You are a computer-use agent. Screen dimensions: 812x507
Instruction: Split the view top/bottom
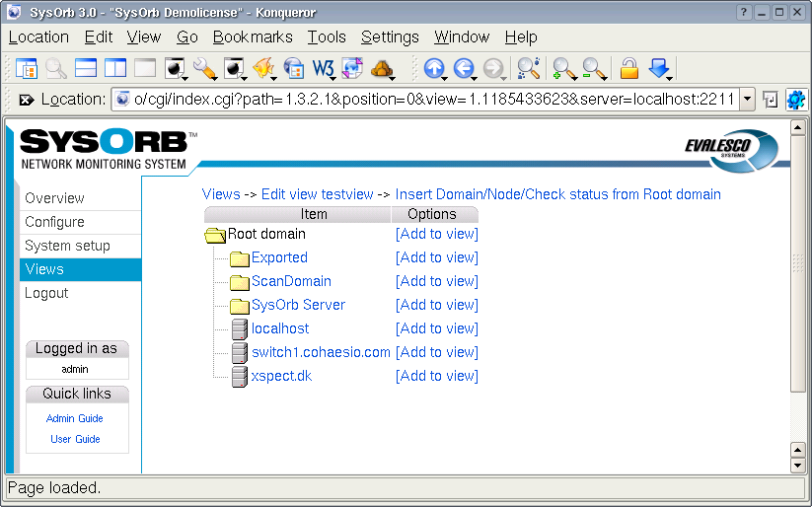point(86,68)
